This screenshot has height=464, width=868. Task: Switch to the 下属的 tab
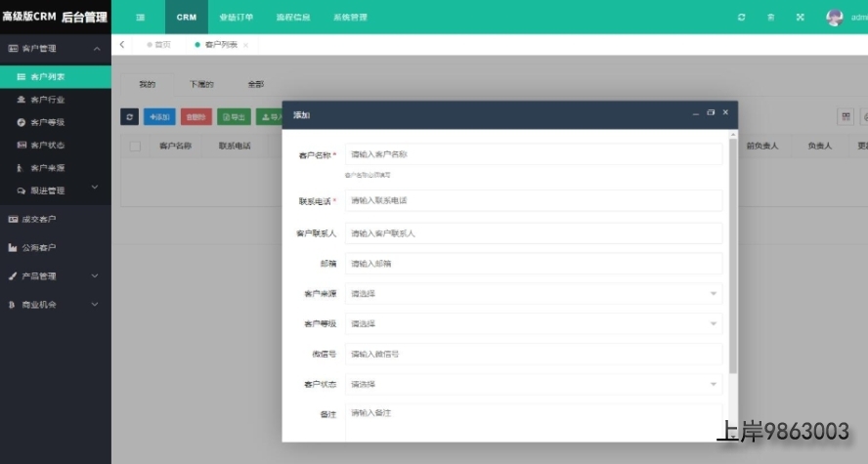201,85
